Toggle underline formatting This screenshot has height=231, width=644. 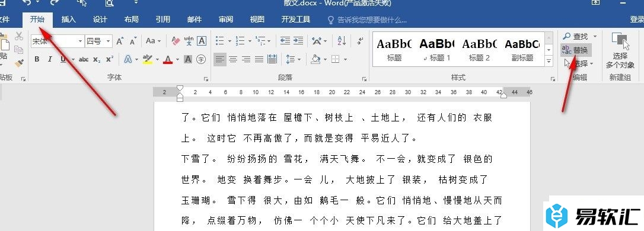pos(63,59)
